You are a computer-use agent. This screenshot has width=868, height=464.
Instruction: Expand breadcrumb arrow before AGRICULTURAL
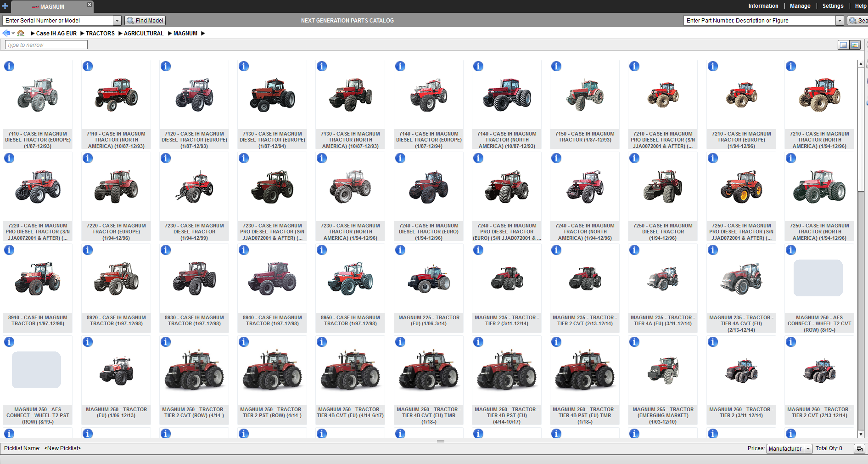(x=120, y=33)
